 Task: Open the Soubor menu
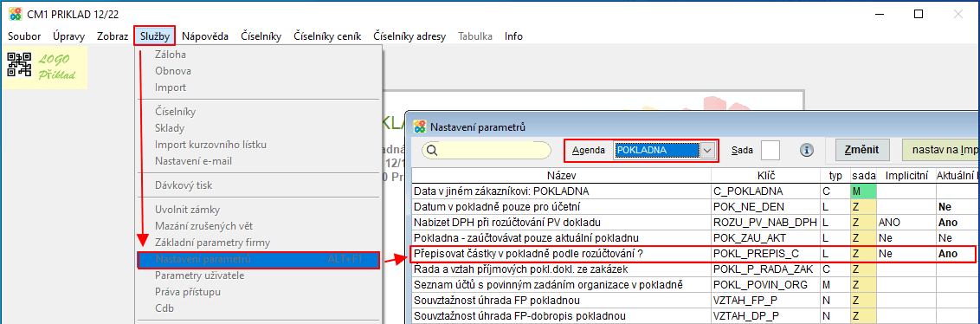point(24,36)
